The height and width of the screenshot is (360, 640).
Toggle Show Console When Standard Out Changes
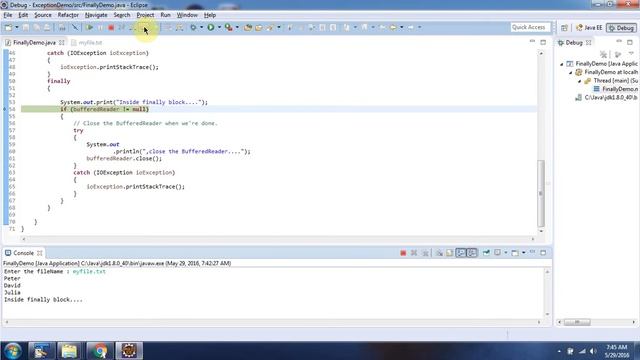point(461,253)
